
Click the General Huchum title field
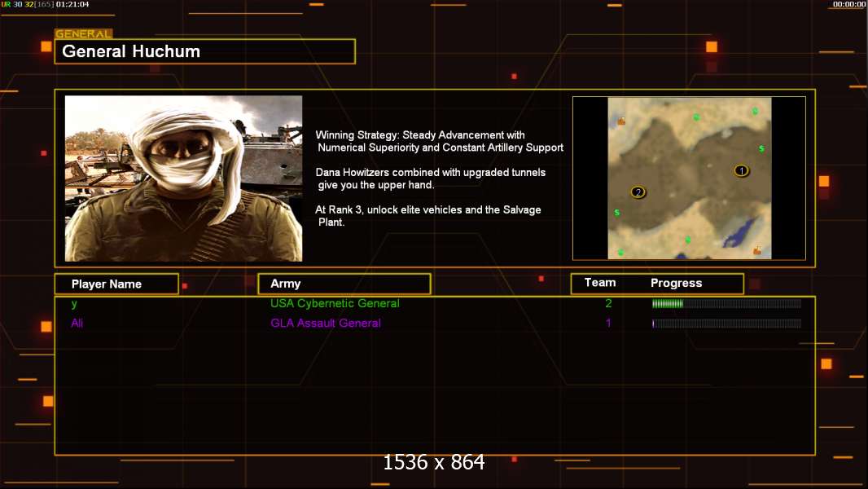click(205, 51)
